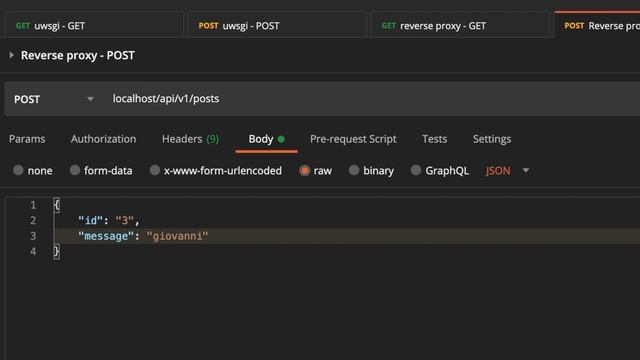Click the "id" key in the body
640x360 pixels.
[90, 221]
